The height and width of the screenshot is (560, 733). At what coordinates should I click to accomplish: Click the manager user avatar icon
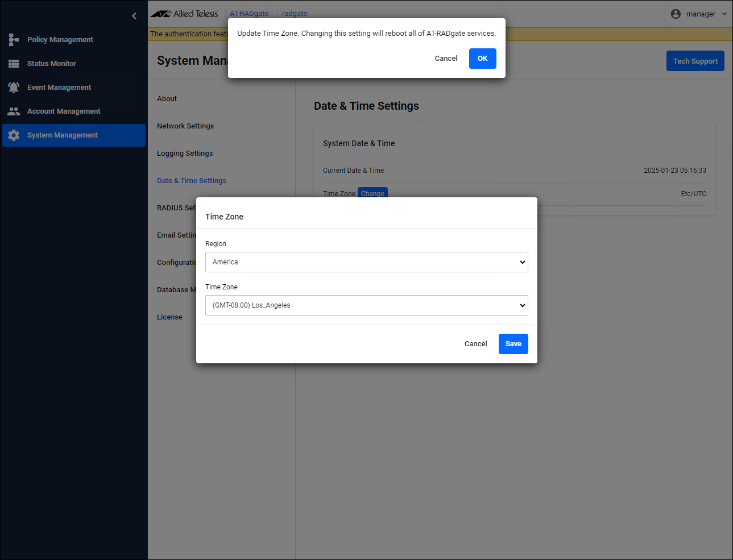tap(676, 14)
